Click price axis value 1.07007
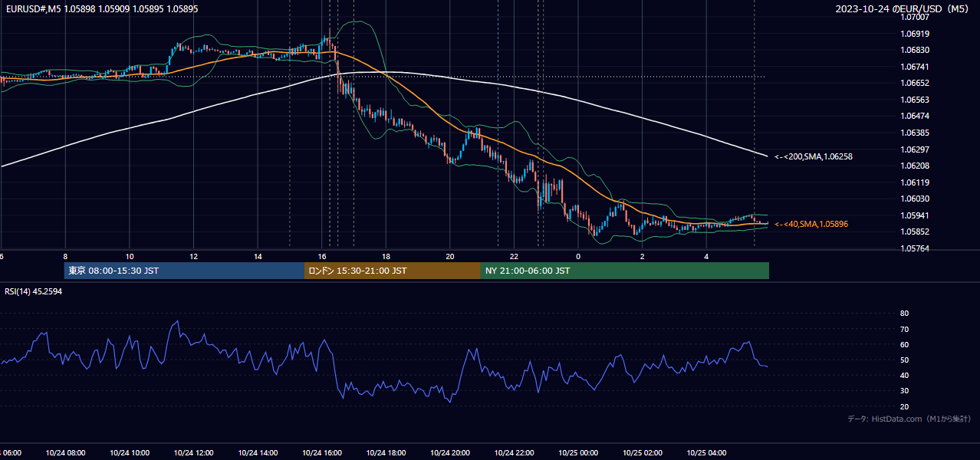Screen dimensions: 980x460 click(x=916, y=17)
